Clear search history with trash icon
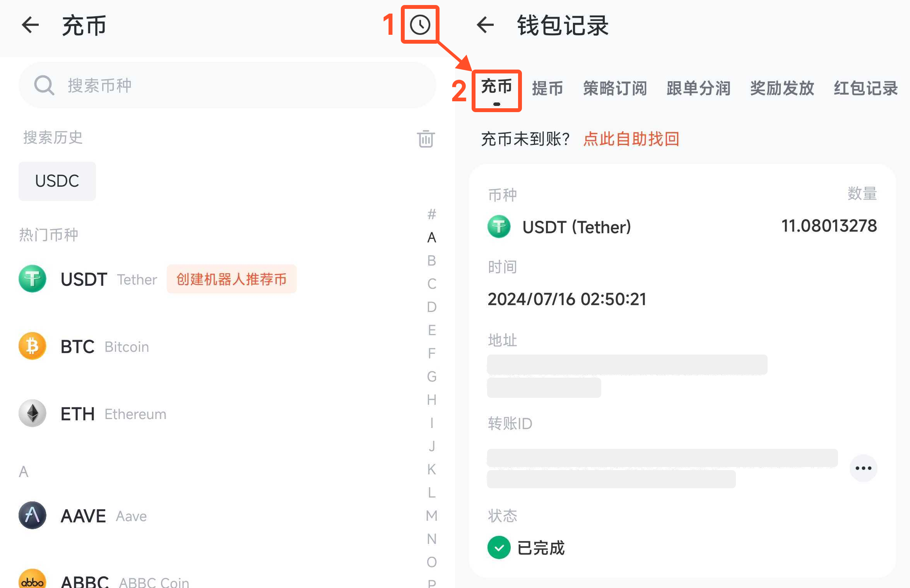 tap(426, 138)
